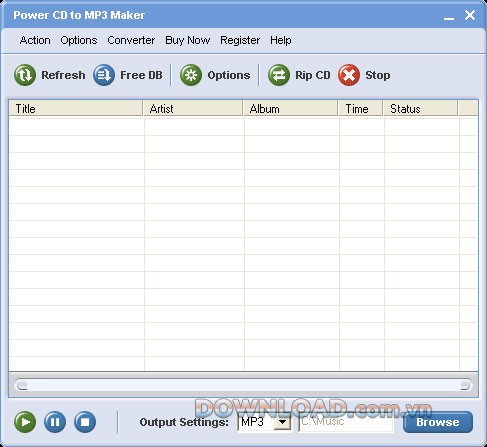Click the blue Free DB icon
The width and height of the screenshot is (487, 447).
pyautogui.click(x=104, y=75)
